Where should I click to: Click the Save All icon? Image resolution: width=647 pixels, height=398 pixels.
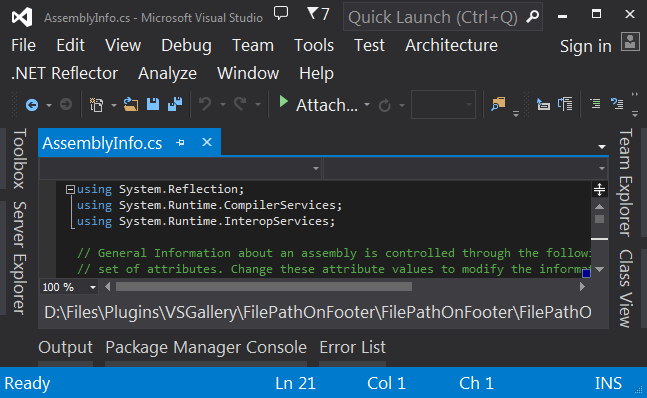tap(175, 104)
